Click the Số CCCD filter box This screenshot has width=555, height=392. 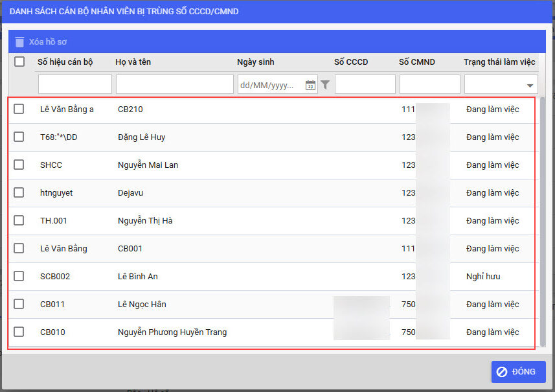[365, 85]
